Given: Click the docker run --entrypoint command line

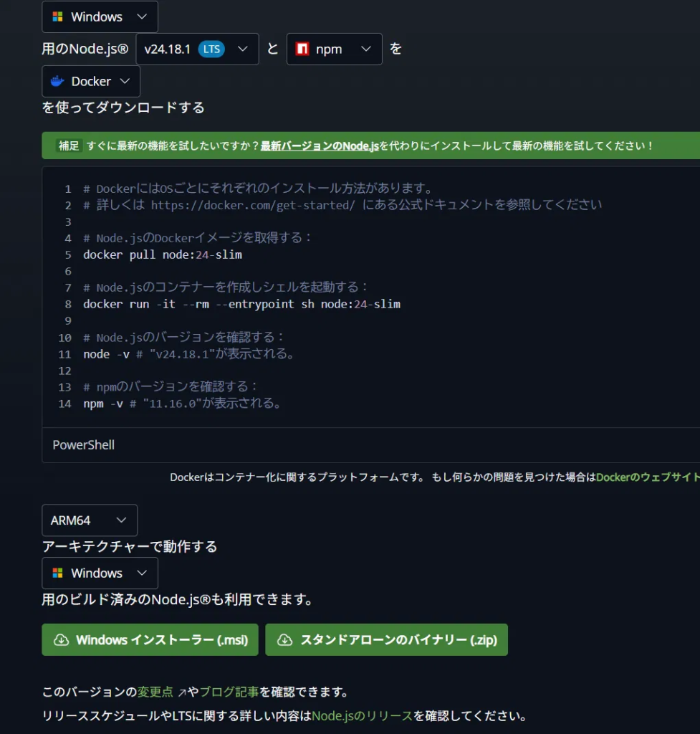Looking at the screenshot, I should [x=241, y=304].
